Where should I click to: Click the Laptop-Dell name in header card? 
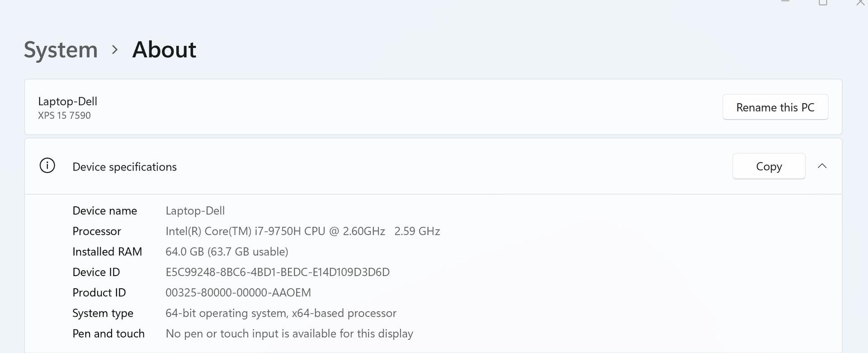67,101
